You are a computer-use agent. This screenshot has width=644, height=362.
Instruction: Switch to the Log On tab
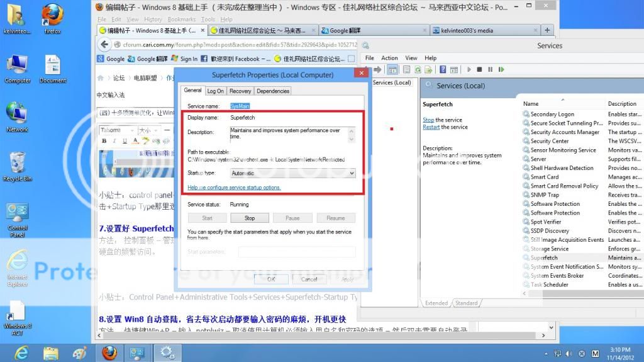(216, 91)
